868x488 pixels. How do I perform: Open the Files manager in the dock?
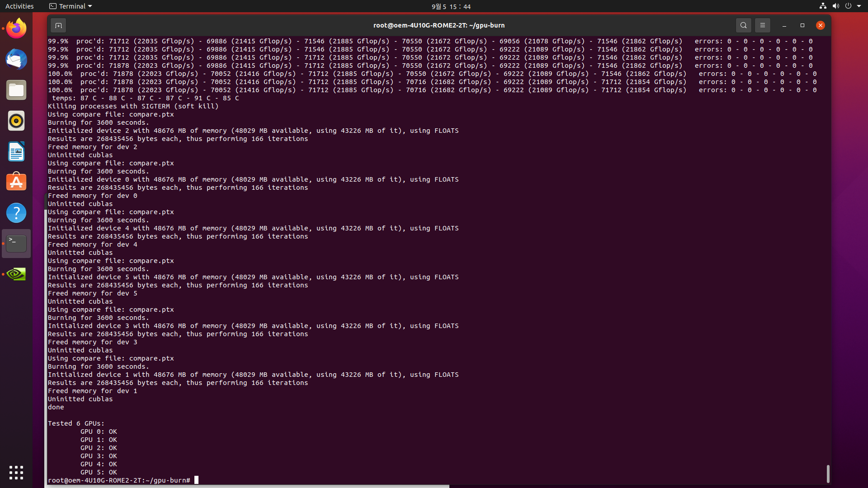(16, 90)
